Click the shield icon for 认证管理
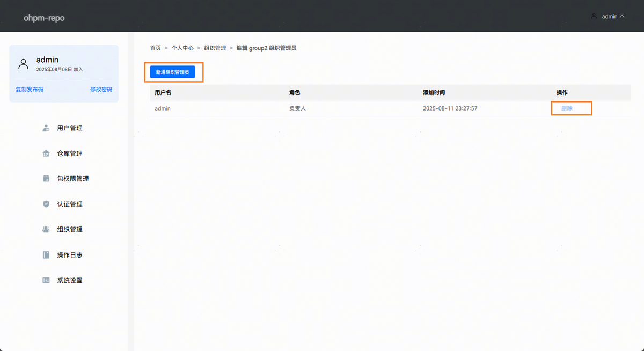Screen dimensions: 644x351 point(46,204)
